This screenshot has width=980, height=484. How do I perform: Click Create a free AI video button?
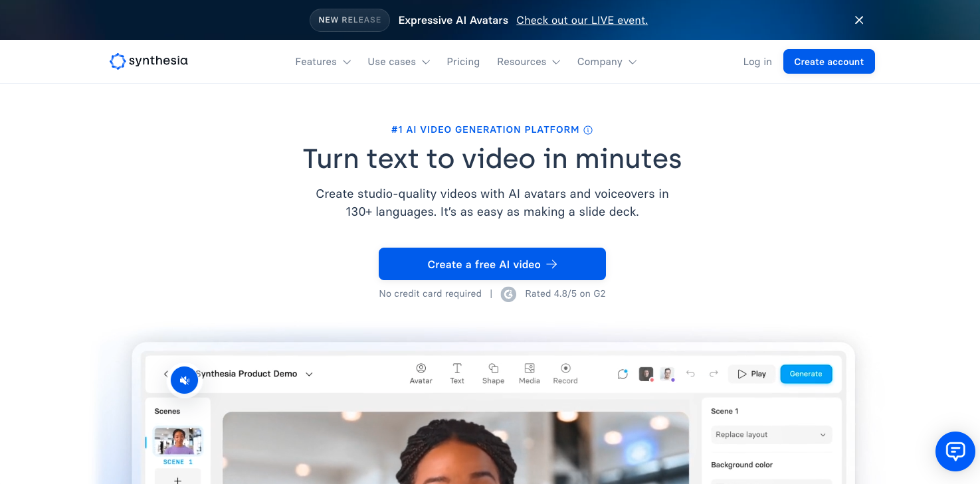coord(492,264)
